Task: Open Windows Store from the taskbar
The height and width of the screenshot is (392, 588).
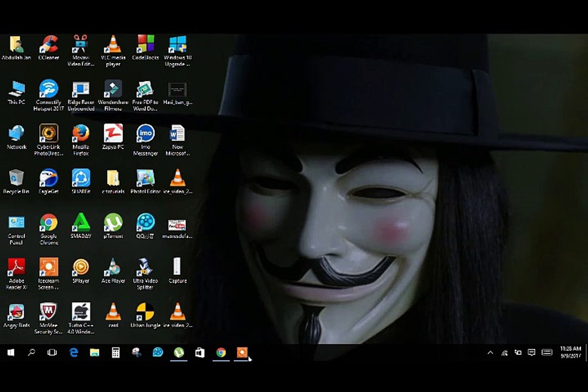Action: tap(200, 353)
